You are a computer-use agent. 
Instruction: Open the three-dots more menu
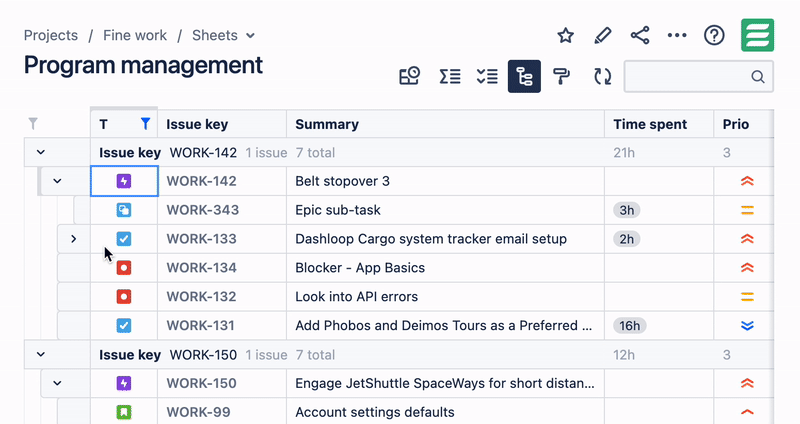677,36
